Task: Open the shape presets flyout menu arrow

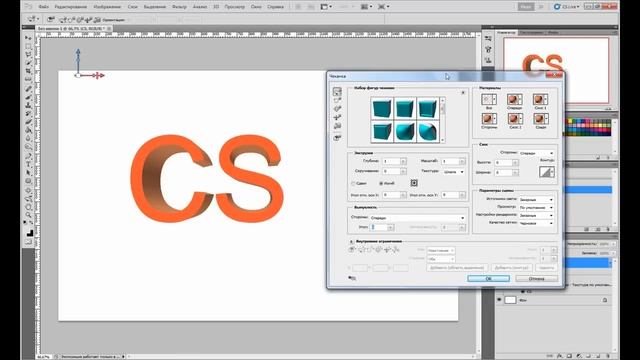Action: (463, 93)
